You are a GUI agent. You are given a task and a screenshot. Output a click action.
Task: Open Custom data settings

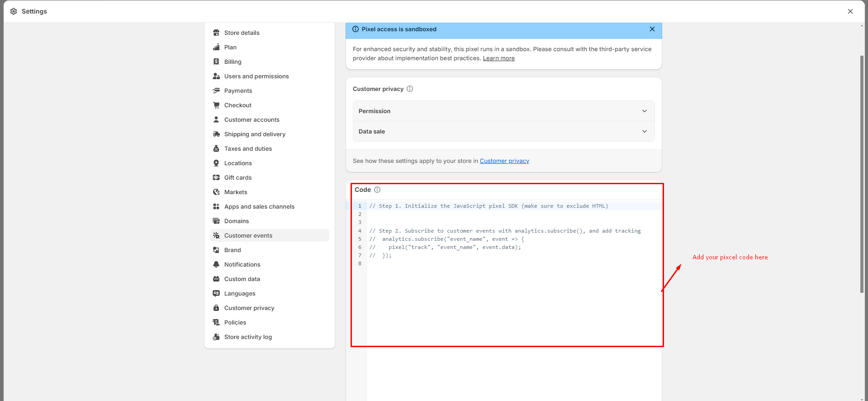(x=270, y=279)
